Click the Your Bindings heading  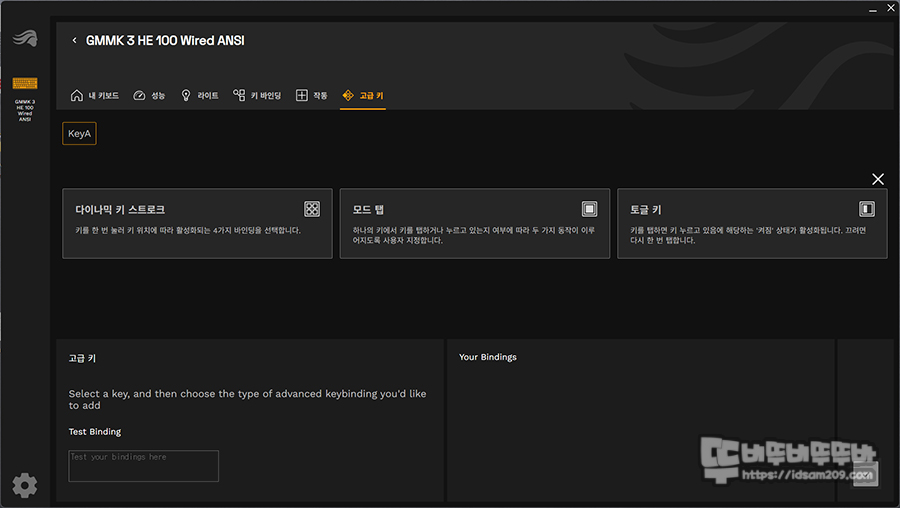point(488,357)
